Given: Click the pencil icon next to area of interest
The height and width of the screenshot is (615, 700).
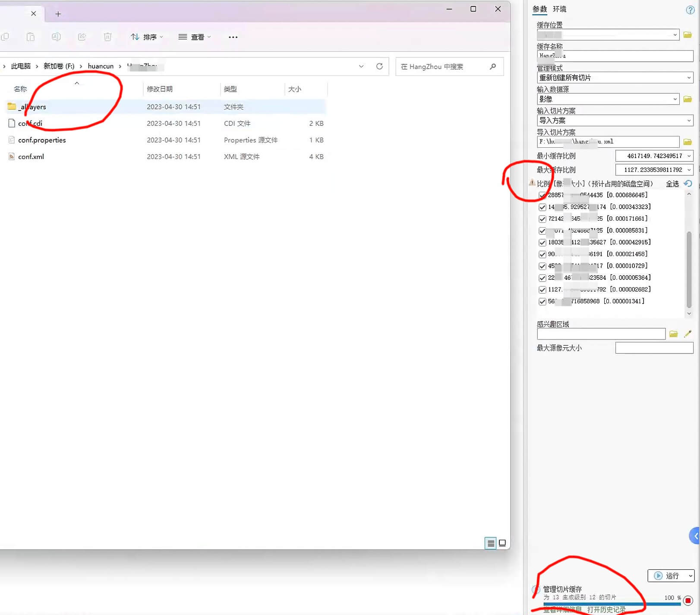Looking at the screenshot, I should coord(688,334).
